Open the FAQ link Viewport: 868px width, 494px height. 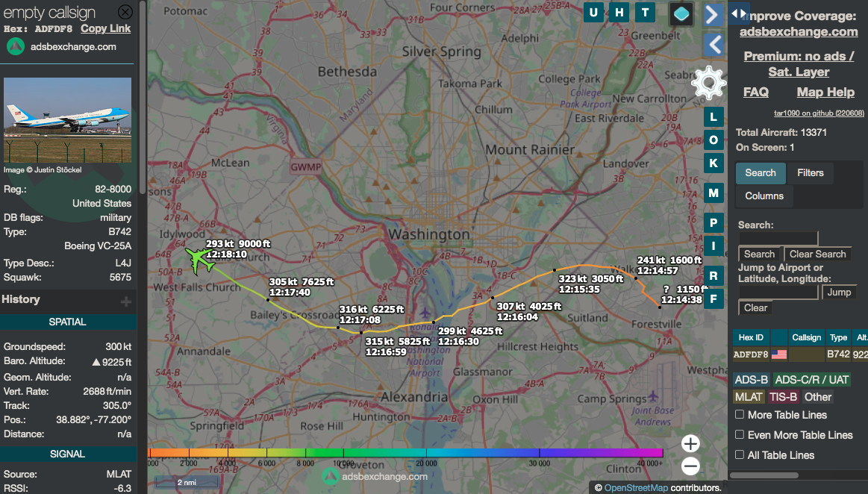tap(755, 92)
